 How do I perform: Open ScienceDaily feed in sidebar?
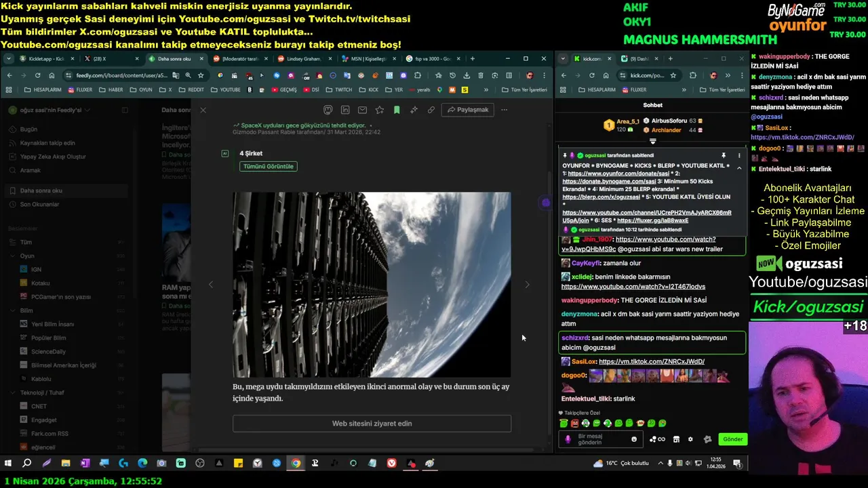48,351
